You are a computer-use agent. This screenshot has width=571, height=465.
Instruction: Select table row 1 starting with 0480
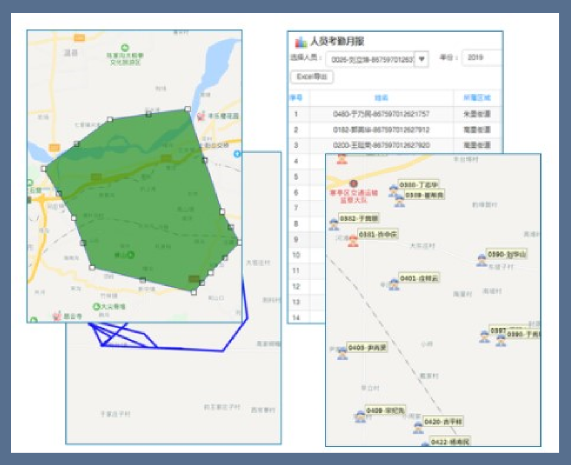tap(395, 114)
